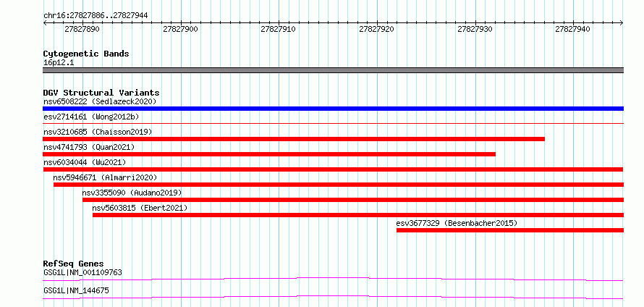Click the Cytogenetic Bands track title

point(86,54)
